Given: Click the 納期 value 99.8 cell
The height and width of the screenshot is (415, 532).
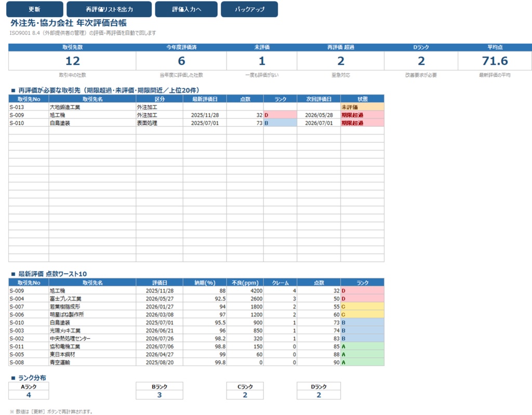Looking at the screenshot, I should pyautogui.click(x=205, y=363).
